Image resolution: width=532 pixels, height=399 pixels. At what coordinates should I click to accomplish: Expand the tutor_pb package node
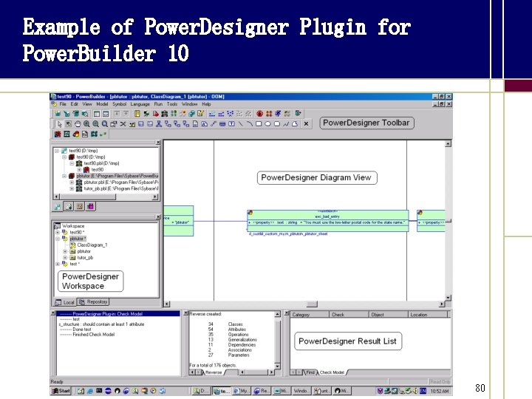point(65,258)
